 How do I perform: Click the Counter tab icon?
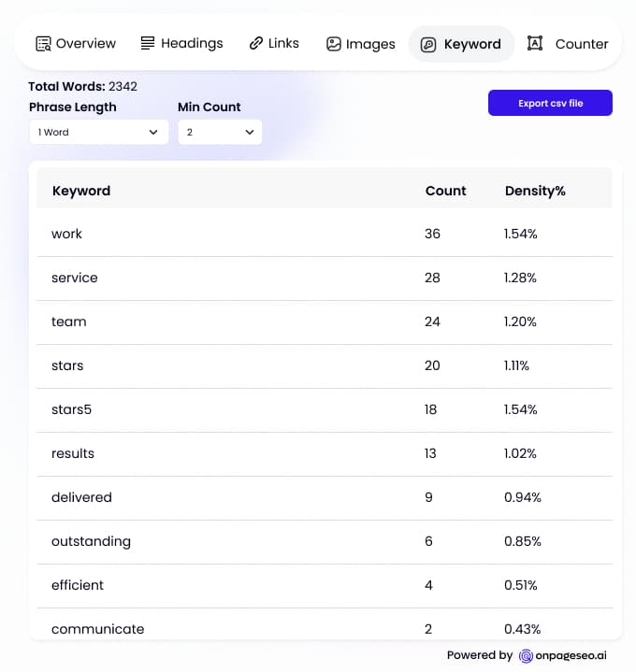[535, 43]
